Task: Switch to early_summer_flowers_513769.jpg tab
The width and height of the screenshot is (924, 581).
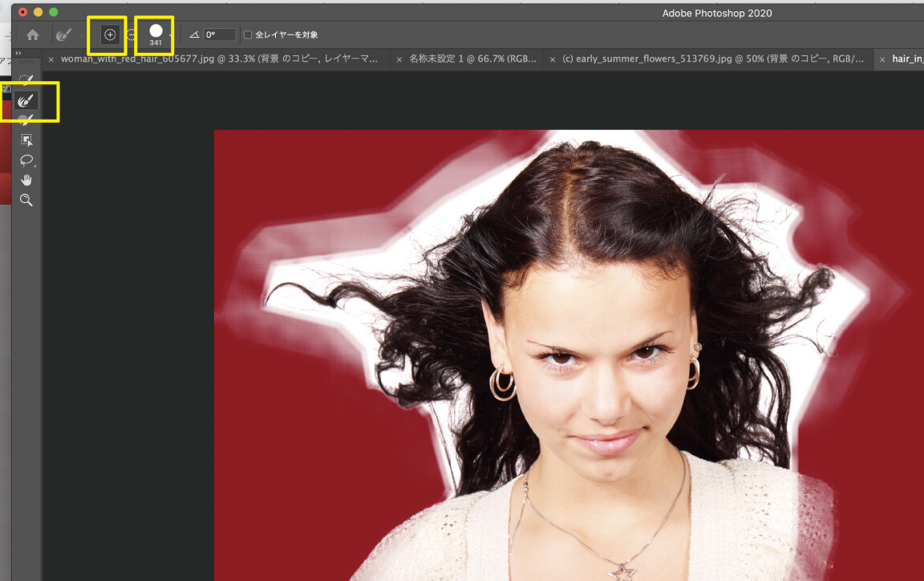Action: pos(712,59)
